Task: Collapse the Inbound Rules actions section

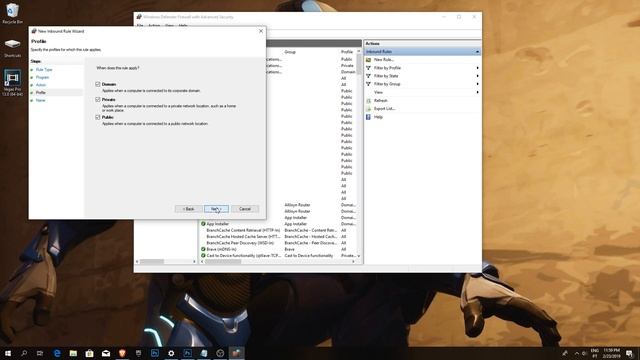Action: point(477,52)
